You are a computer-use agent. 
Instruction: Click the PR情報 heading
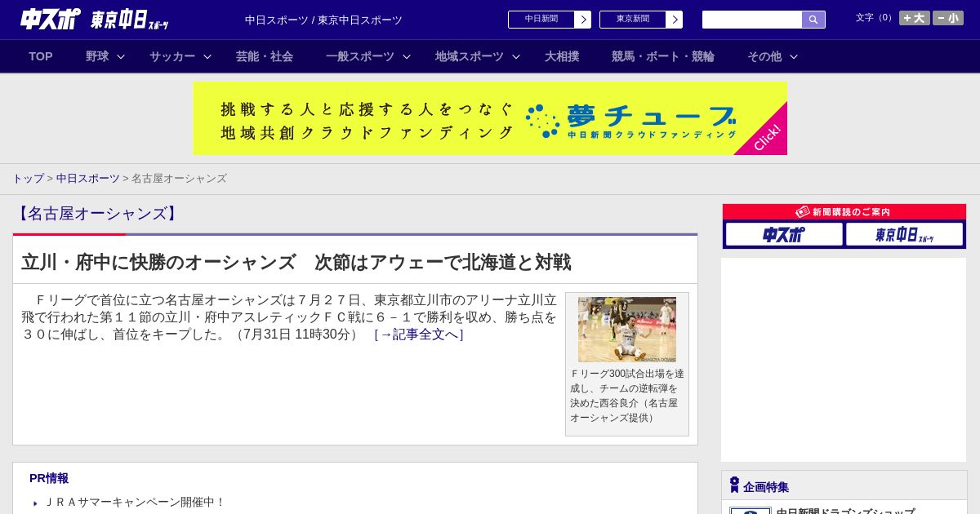pyautogui.click(x=49, y=478)
